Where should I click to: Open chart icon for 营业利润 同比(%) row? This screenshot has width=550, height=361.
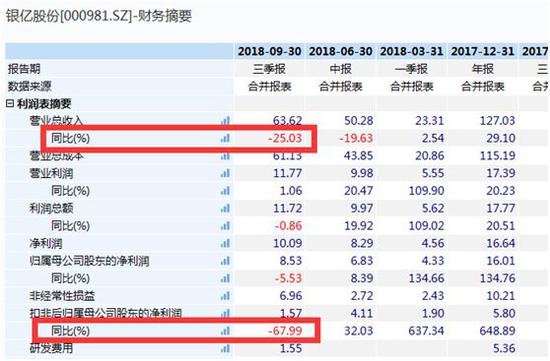click(x=225, y=191)
